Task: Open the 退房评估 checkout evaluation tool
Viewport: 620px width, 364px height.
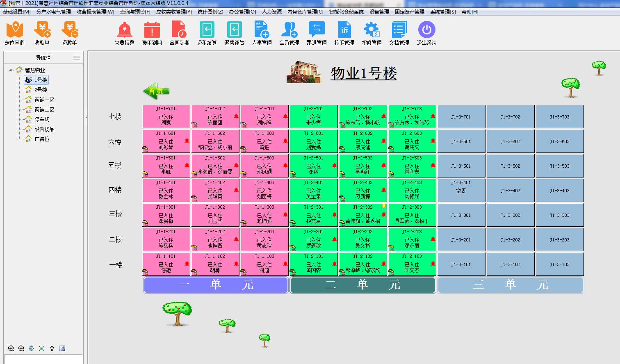Action: pos(234,33)
